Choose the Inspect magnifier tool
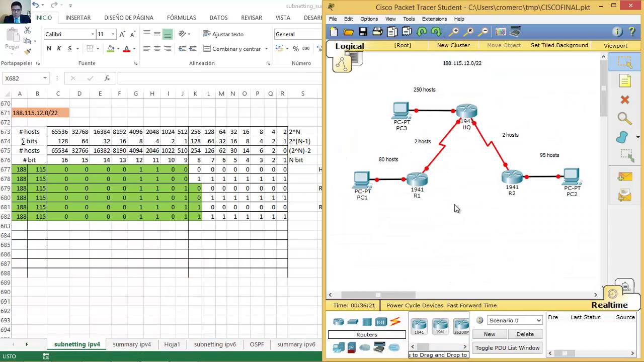The image size is (644, 362). tap(625, 118)
